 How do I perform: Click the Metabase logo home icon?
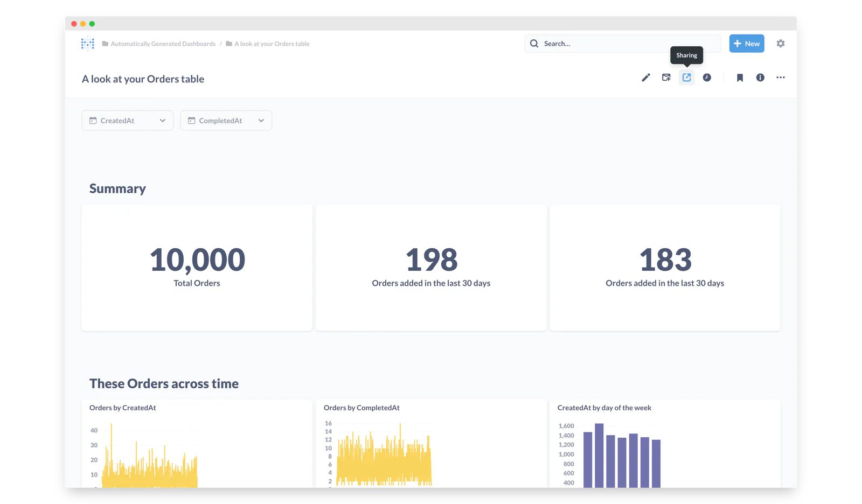87,44
